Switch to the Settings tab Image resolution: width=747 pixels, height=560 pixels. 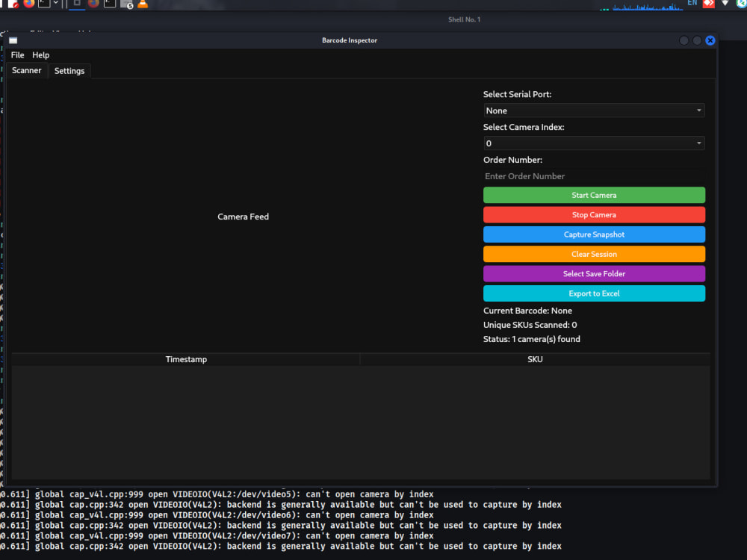69,71
